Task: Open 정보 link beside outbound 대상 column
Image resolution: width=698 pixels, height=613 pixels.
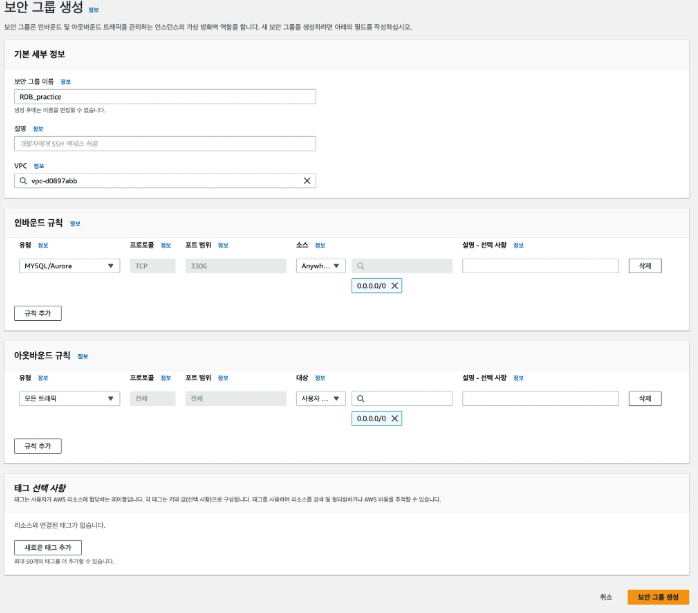Action: click(320, 378)
